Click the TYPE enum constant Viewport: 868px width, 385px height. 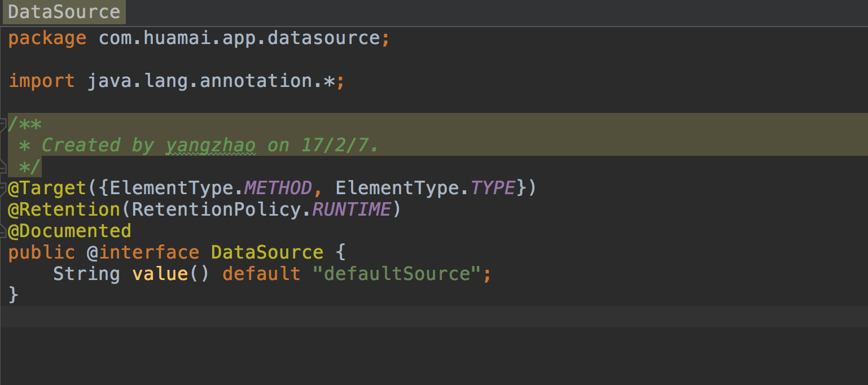493,188
